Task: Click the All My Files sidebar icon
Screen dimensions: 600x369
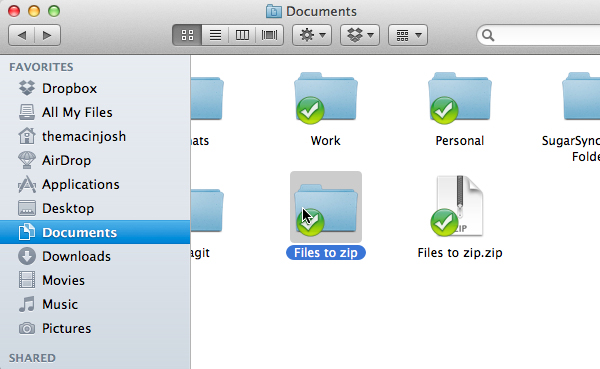Action: [x=27, y=112]
